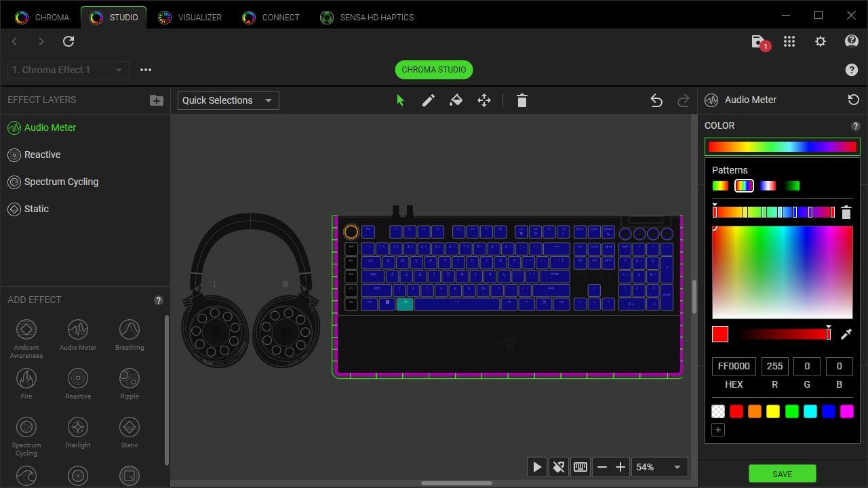The width and height of the screenshot is (868, 488).
Task: Open the notifications icon with badge
Action: point(760,42)
